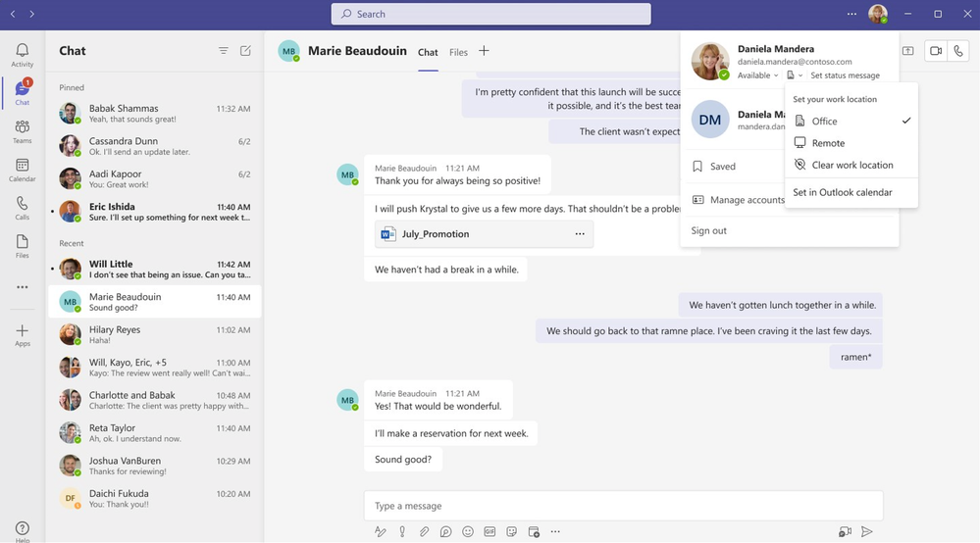Open Teams from the left sidebar

22,131
